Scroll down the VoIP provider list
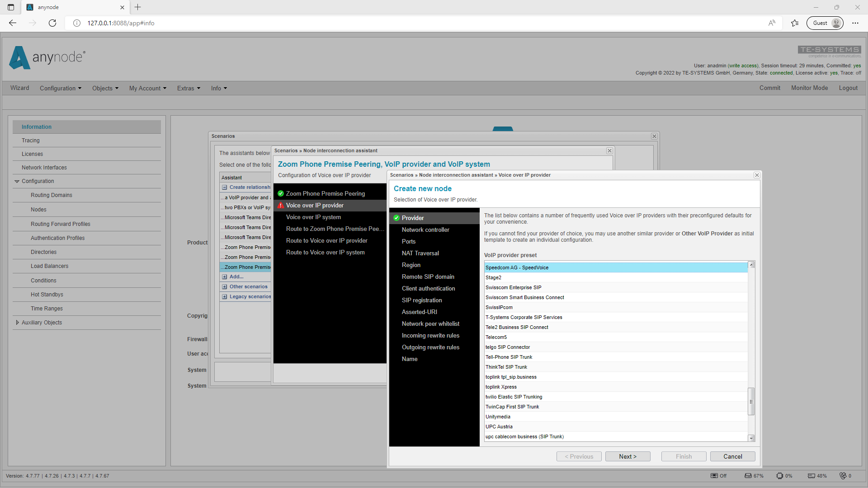The width and height of the screenshot is (868, 488). (x=751, y=439)
